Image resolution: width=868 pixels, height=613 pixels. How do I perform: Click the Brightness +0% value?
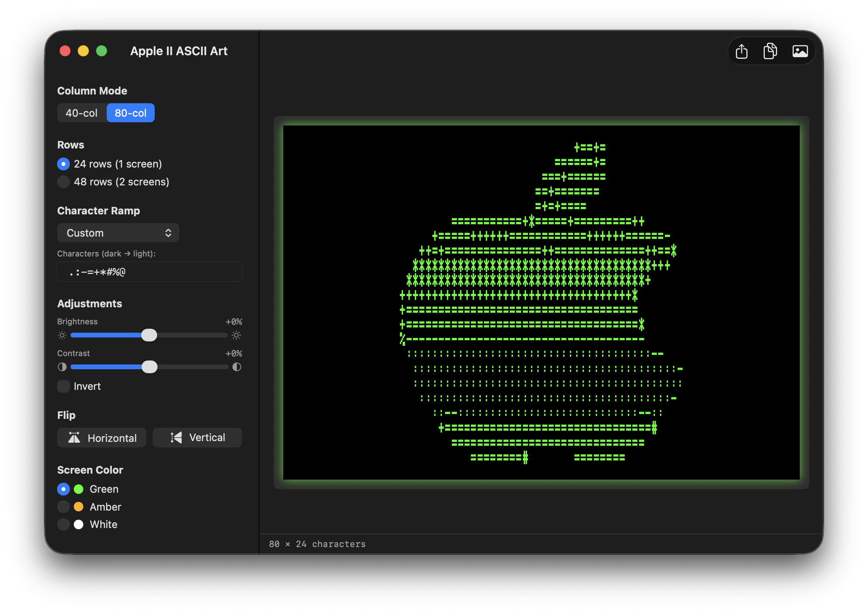click(x=234, y=322)
